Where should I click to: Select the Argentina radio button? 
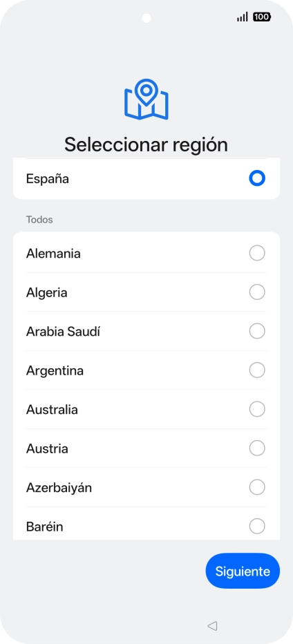pyautogui.click(x=257, y=370)
